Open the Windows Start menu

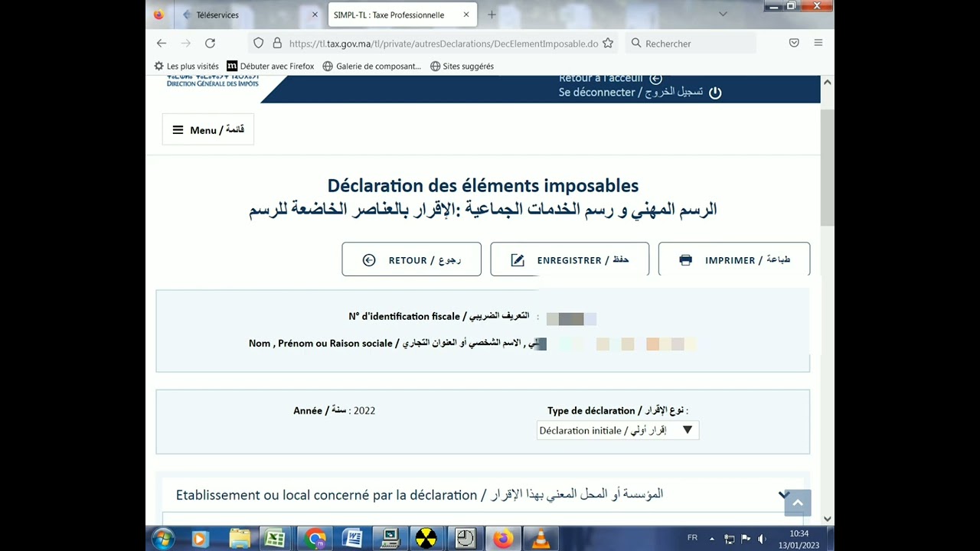(162, 539)
